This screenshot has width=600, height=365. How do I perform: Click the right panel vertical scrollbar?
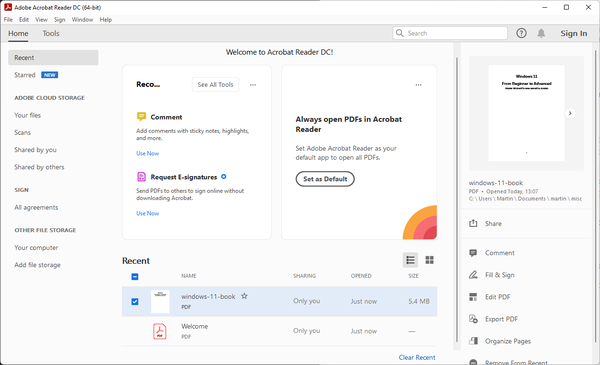click(595, 195)
